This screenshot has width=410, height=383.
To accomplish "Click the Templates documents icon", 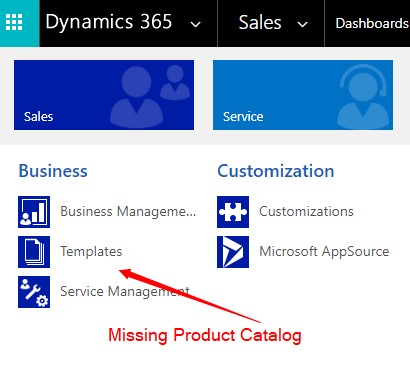I will coord(34,252).
